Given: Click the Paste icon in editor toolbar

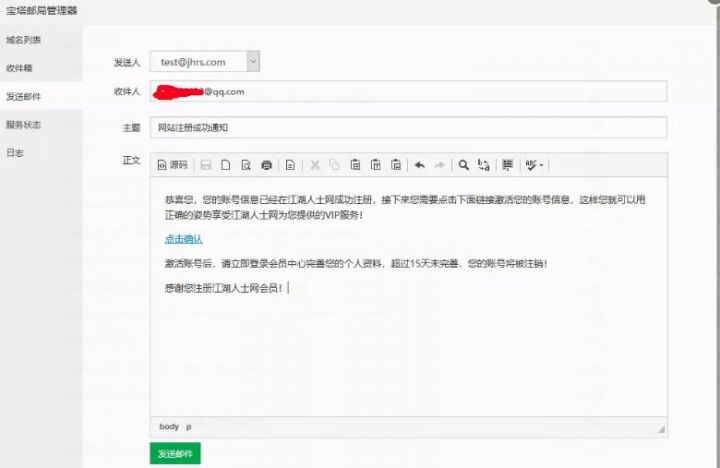Looking at the screenshot, I should click(x=355, y=164).
